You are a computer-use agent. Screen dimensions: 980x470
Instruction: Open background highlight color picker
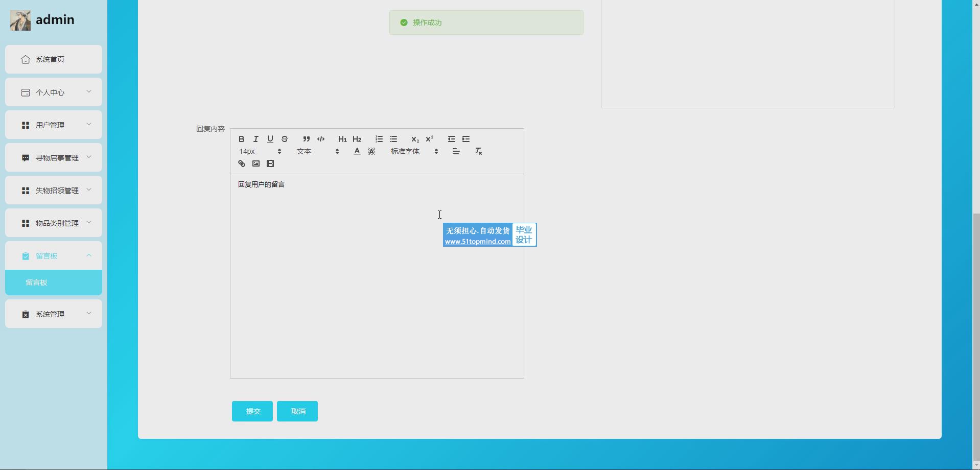[x=371, y=151]
